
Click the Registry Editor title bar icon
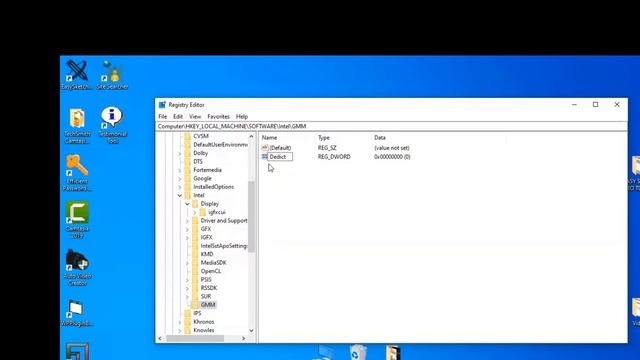point(162,105)
